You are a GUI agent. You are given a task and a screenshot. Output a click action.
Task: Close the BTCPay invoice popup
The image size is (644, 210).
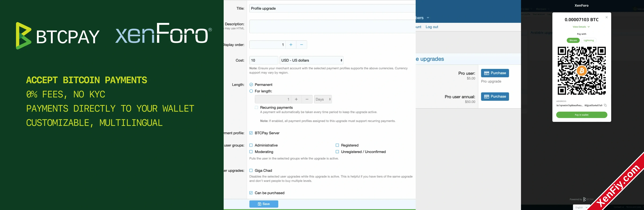pyautogui.click(x=606, y=17)
